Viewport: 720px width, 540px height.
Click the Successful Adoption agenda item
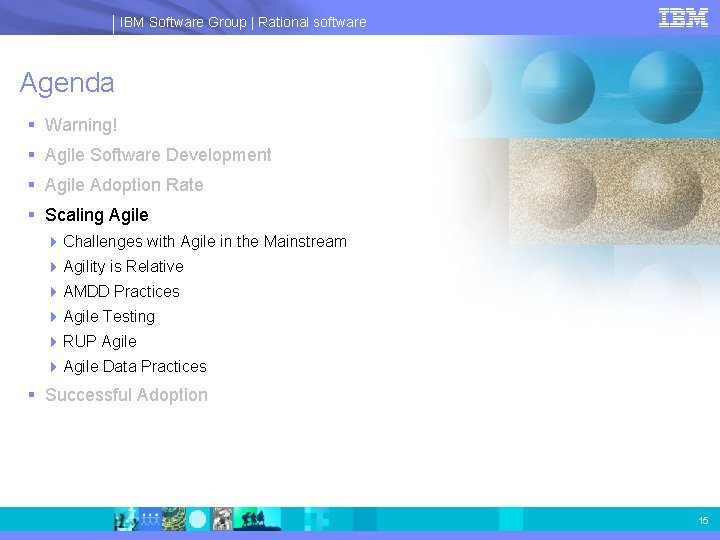pyautogui.click(x=126, y=395)
